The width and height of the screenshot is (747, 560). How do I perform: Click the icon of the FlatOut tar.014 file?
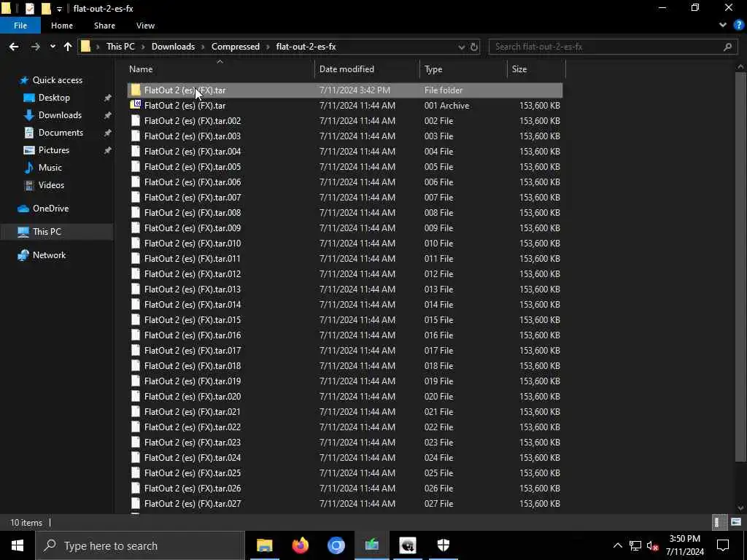[x=136, y=304]
